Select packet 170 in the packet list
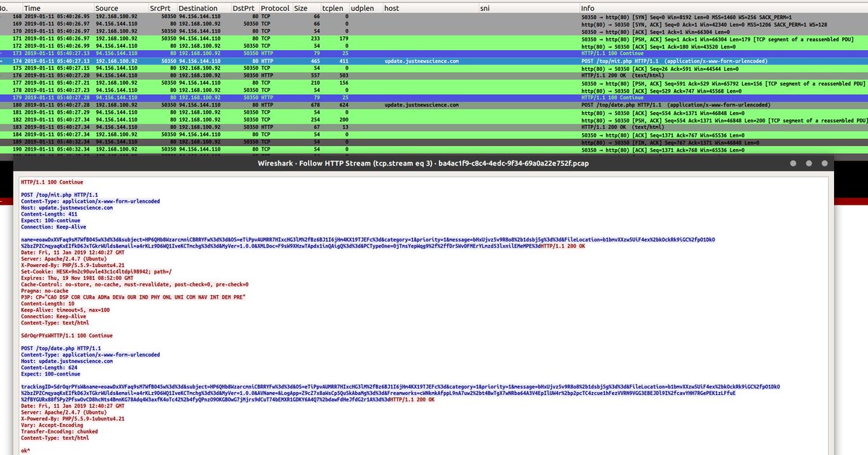 click(434, 33)
